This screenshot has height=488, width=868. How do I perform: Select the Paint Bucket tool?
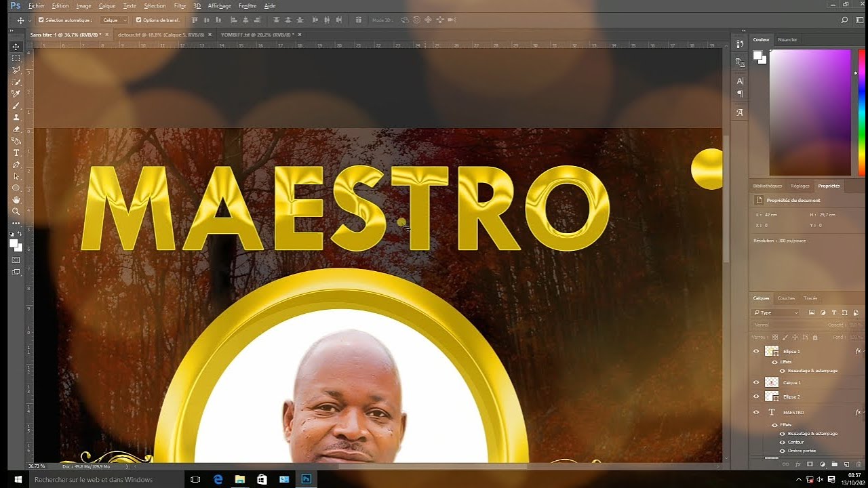[16, 141]
